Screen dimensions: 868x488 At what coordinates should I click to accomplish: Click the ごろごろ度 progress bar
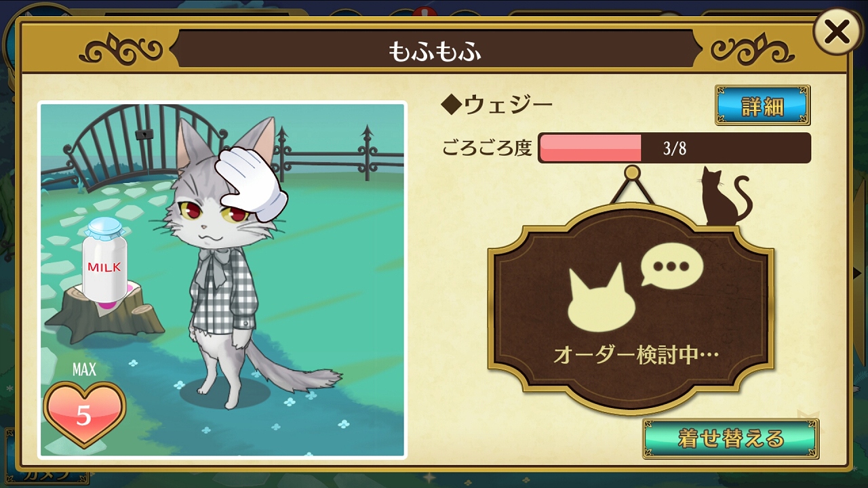pos(674,148)
